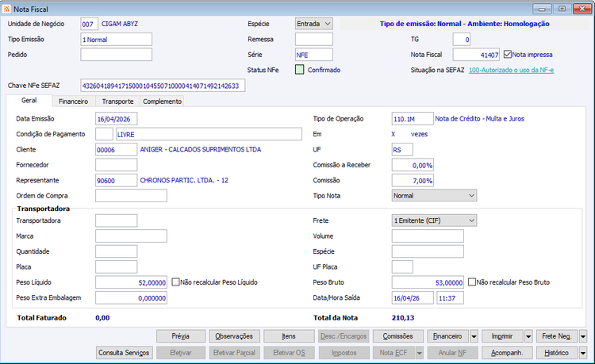Click the Placa input field

pyautogui.click(x=116, y=266)
